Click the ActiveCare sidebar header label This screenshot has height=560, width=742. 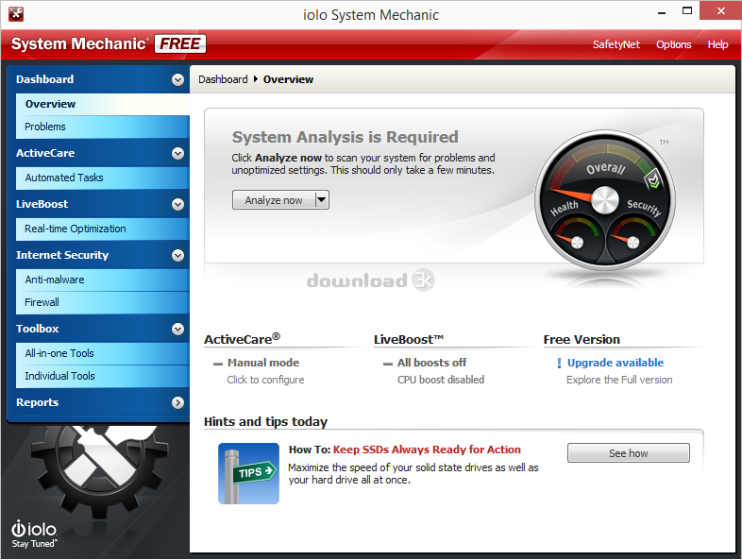[45, 153]
